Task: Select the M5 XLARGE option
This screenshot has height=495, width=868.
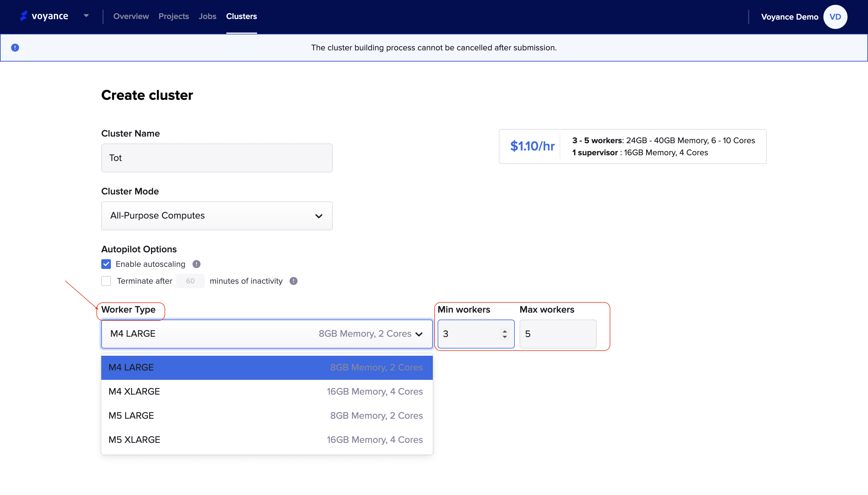Action: pos(267,440)
